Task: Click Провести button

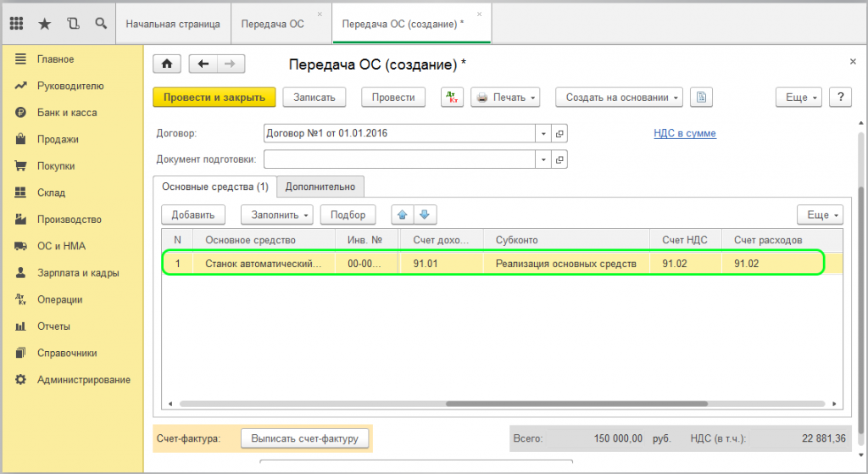Action: 393,98
